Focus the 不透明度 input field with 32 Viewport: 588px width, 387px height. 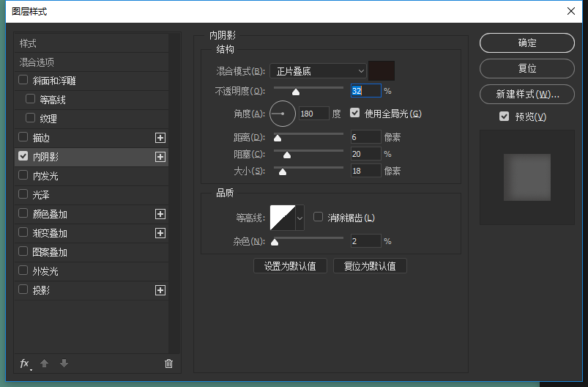click(x=366, y=91)
